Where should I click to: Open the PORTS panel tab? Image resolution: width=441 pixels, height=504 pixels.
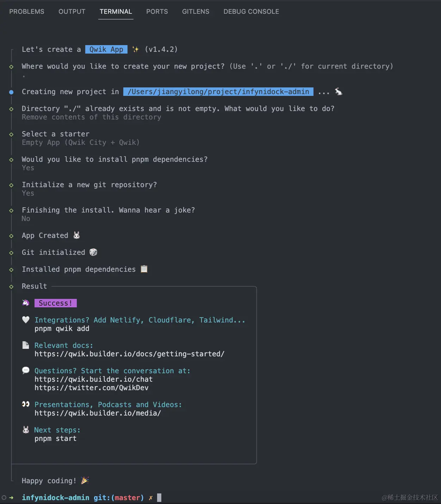pos(157,12)
